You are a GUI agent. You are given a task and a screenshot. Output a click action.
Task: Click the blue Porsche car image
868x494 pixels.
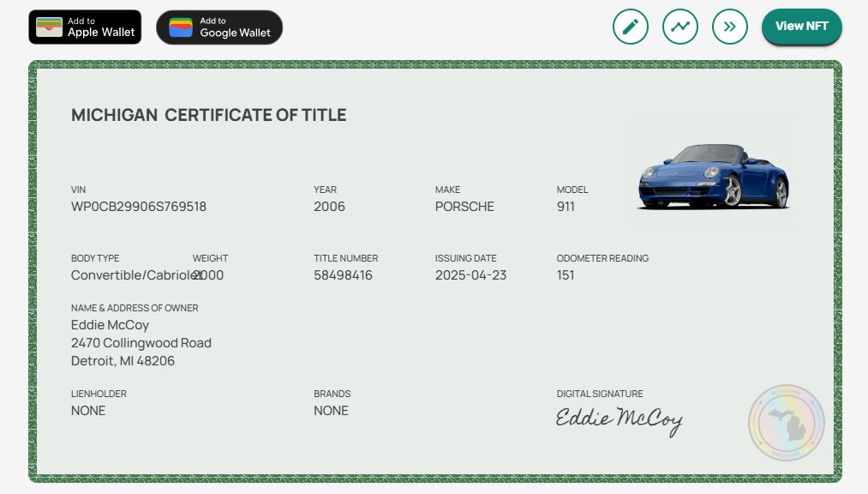[x=714, y=176]
